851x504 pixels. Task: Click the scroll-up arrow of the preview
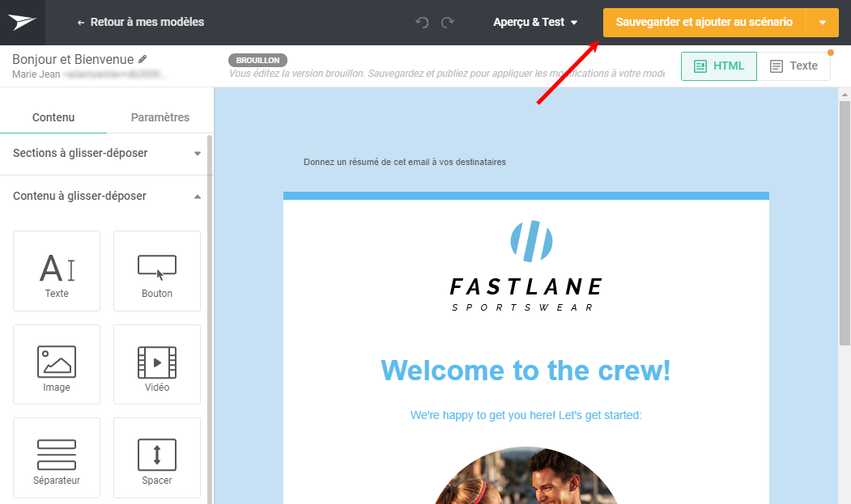pyautogui.click(x=845, y=94)
